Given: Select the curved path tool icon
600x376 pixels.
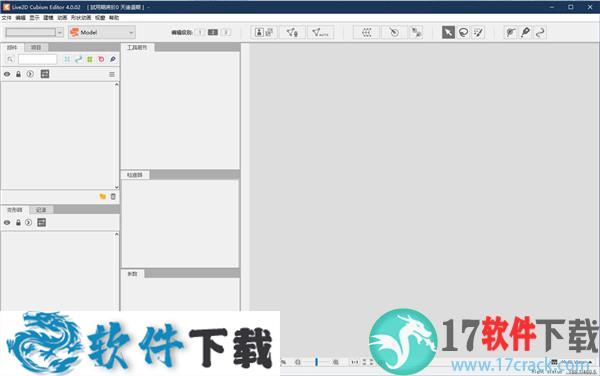Looking at the screenshot, I should coord(540,33).
